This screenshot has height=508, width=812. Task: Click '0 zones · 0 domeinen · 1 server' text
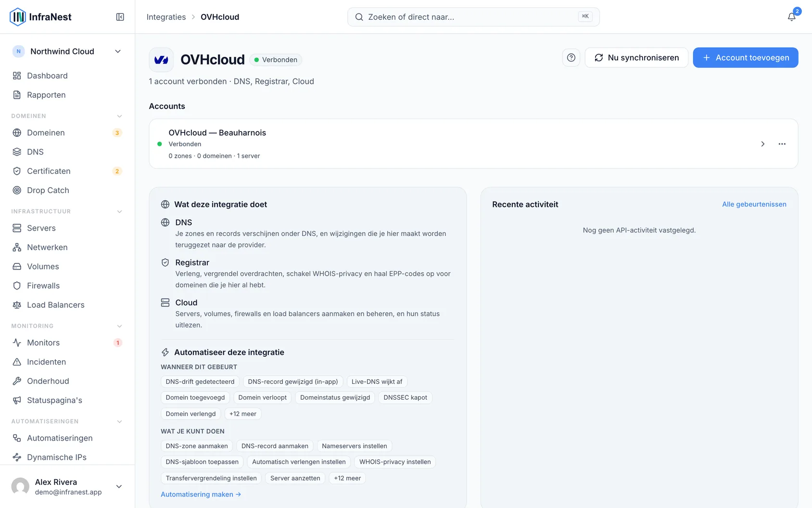tap(214, 156)
